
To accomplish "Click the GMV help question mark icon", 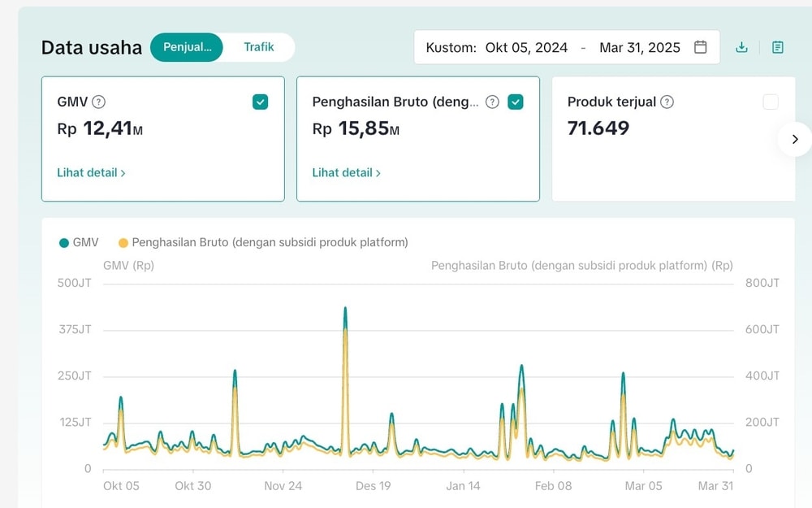I will coord(98,102).
